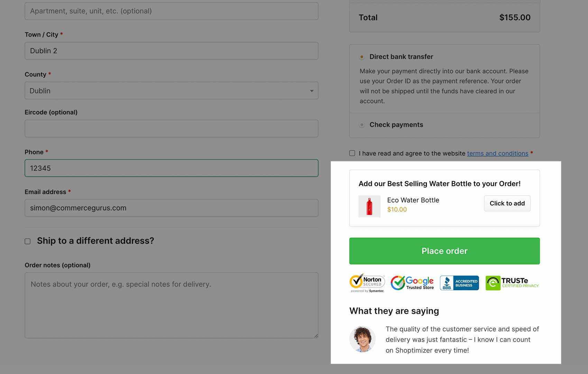
Task: Click the order notes resize handle
Action: coord(316,335)
